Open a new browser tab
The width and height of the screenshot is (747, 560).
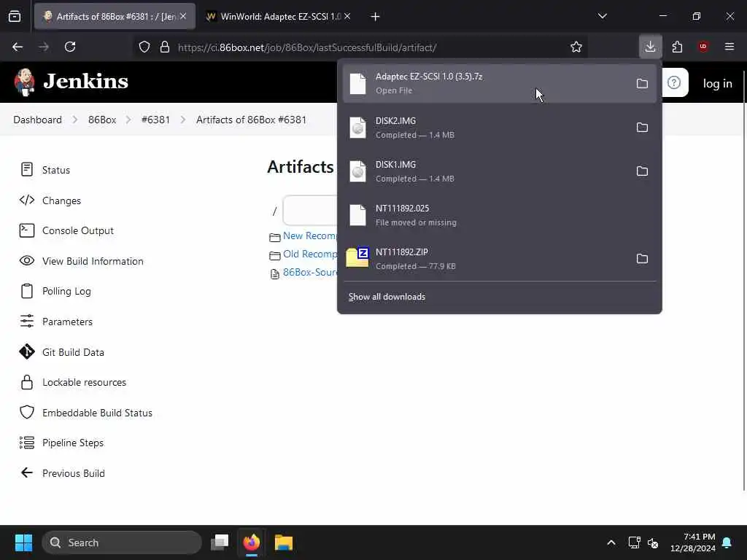(375, 17)
